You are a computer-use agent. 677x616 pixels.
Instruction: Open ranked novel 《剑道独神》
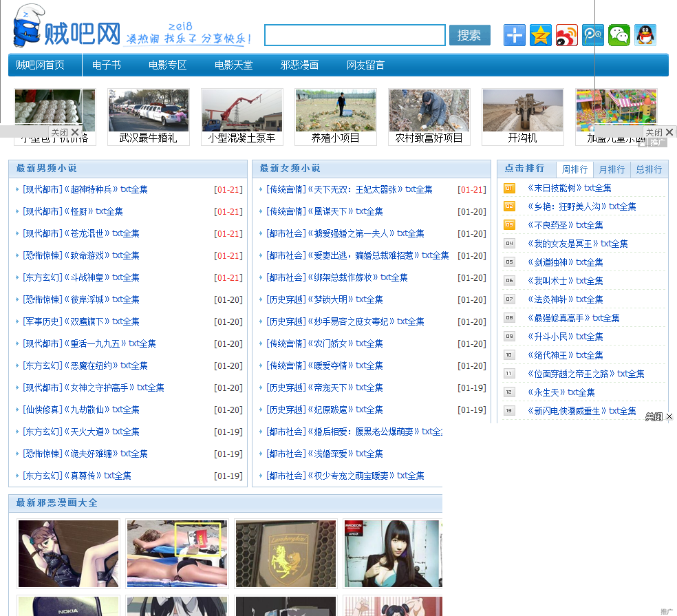click(x=566, y=263)
